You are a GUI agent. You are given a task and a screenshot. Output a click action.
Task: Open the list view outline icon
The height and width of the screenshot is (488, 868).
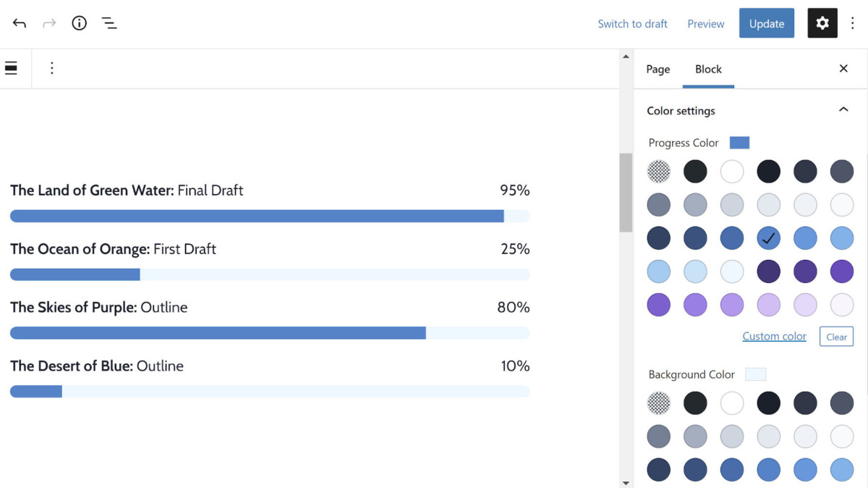pos(109,23)
